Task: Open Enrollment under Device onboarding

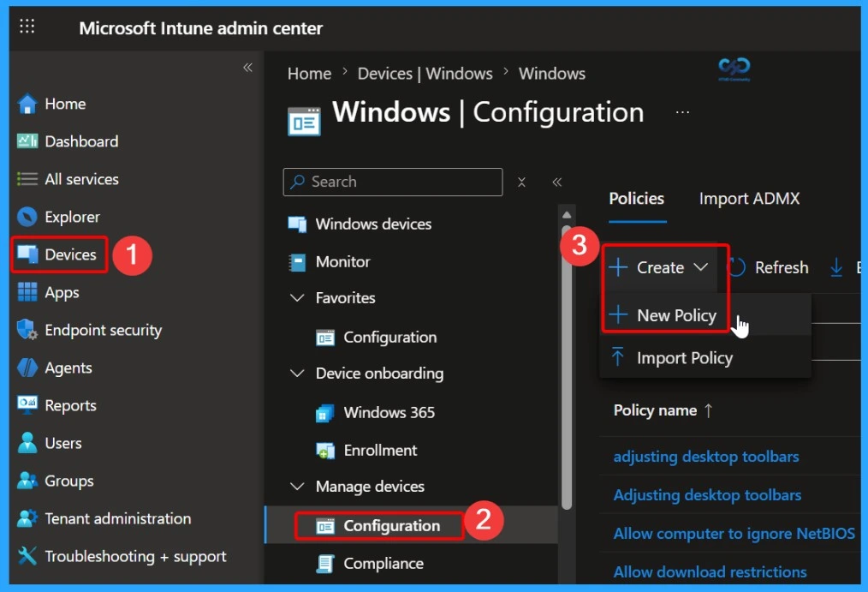Action: [380, 450]
